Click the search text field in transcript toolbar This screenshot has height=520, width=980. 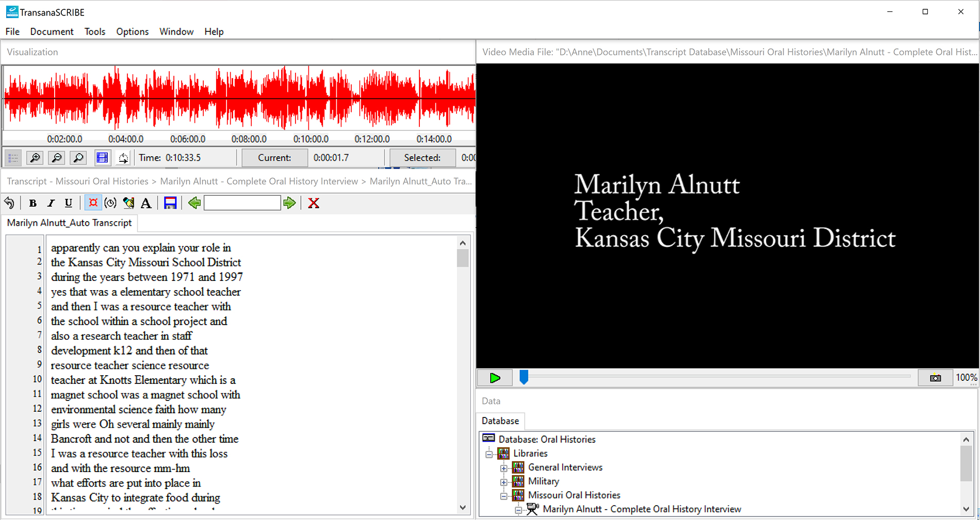click(242, 203)
